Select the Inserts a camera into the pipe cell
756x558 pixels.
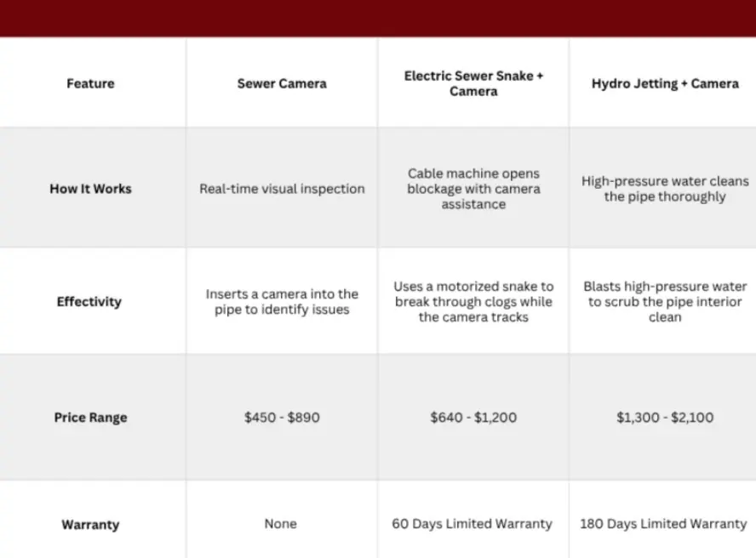(x=282, y=301)
